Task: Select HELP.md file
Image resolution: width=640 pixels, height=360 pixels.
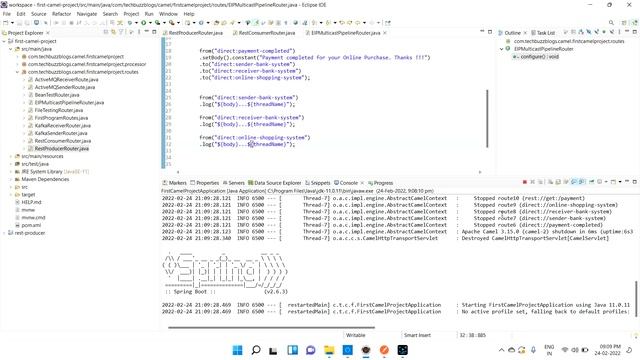Action: [31, 202]
